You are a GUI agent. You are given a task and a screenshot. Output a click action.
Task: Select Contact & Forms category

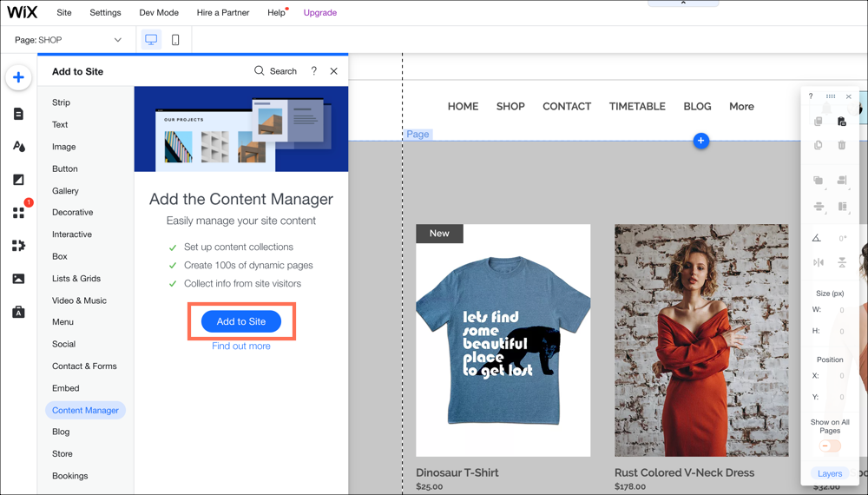pos(84,366)
